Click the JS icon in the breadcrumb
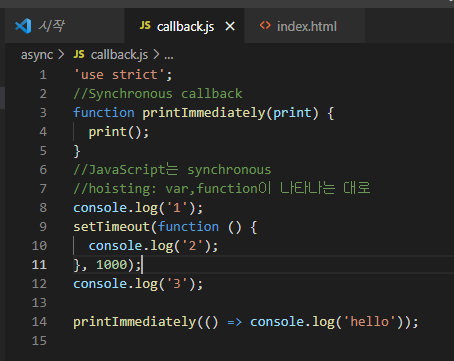 point(79,54)
